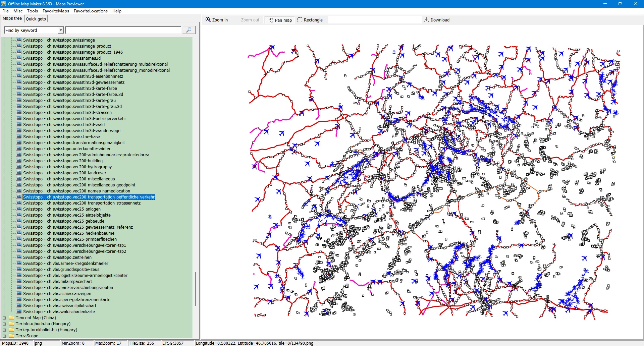Expand the Terinfo.ujbuda.hu (Hungary) node
Viewport: 644px width, 346px height.
pos(4,324)
